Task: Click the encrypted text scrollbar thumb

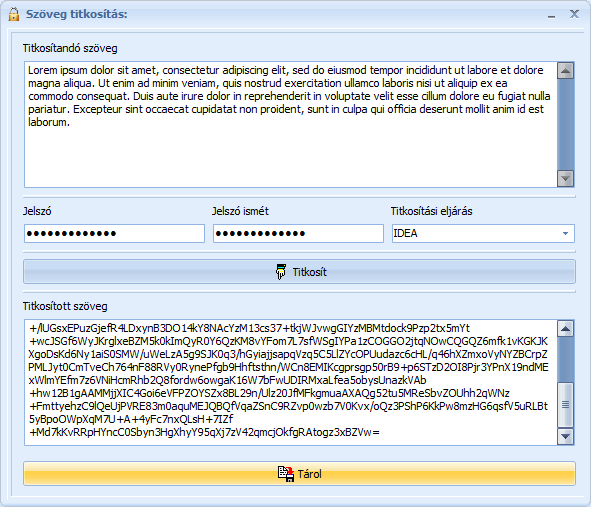Action: pyautogui.click(x=565, y=405)
